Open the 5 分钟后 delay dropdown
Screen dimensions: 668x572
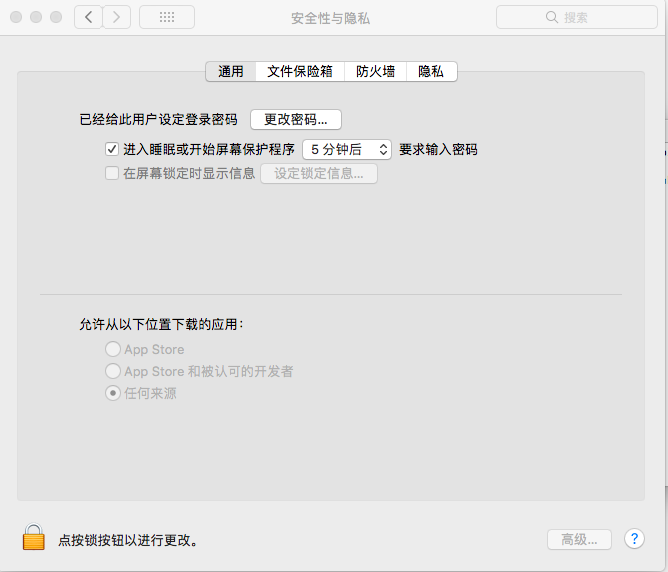click(x=347, y=149)
